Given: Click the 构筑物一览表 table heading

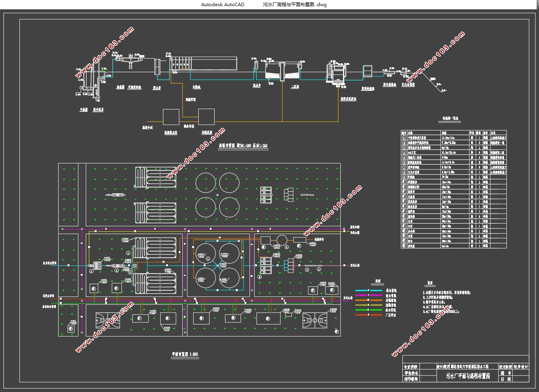Looking at the screenshot, I should click(449, 118).
